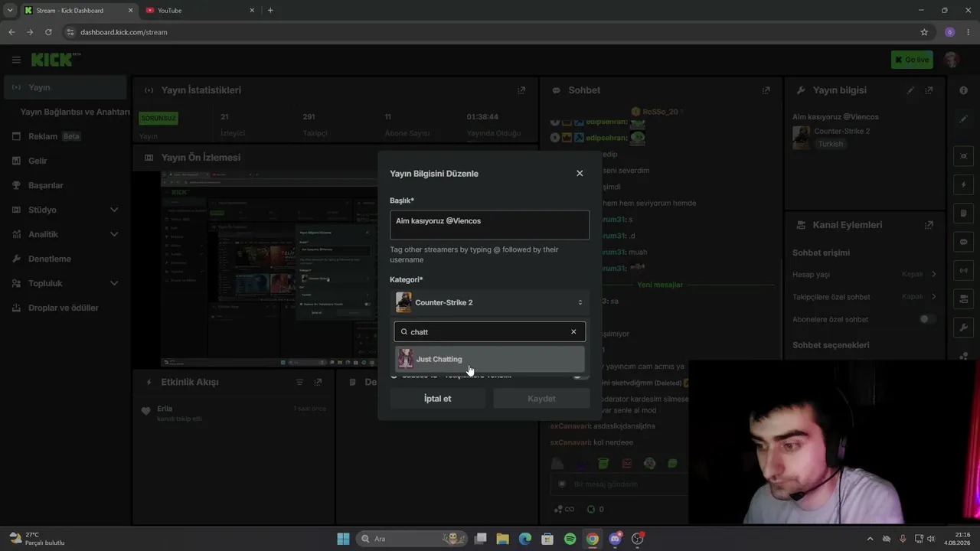Pop out the Sohbet chat panel

point(766,90)
